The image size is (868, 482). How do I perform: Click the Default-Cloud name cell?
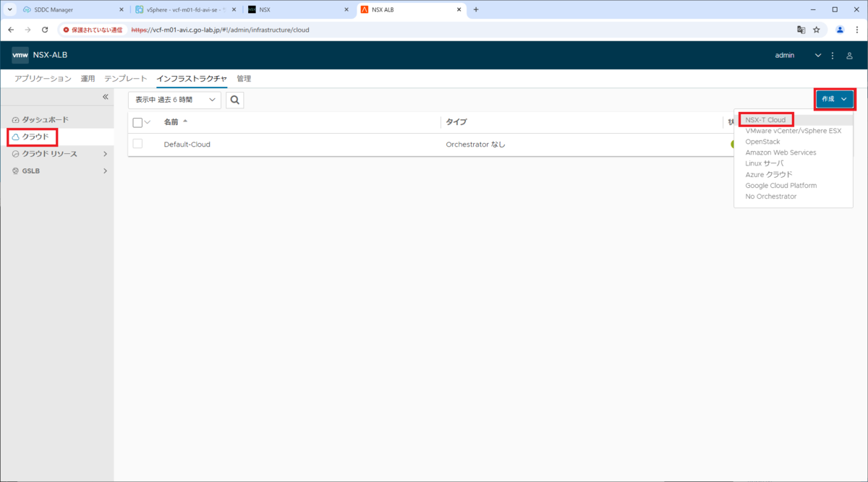click(x=187, y=145)
